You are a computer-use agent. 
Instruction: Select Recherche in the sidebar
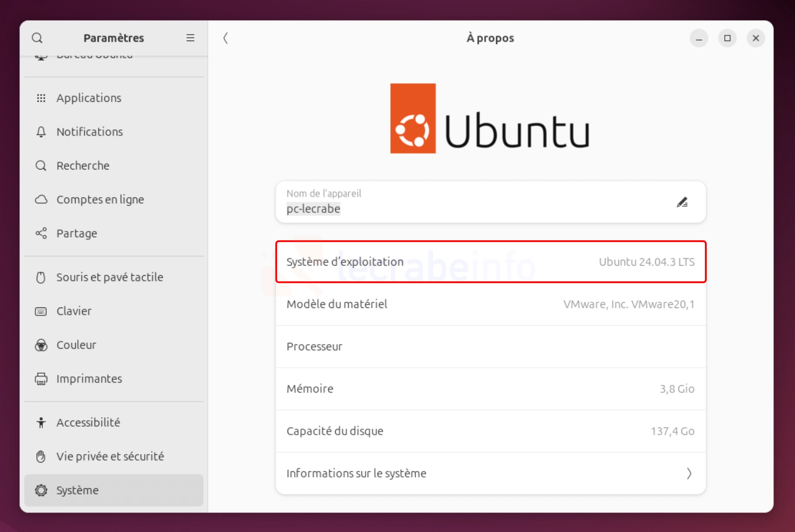coord(114,166)
